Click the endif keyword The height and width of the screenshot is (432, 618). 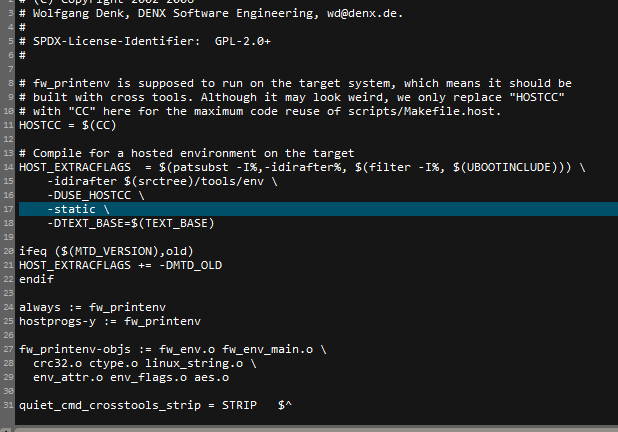tap(37, 279)
